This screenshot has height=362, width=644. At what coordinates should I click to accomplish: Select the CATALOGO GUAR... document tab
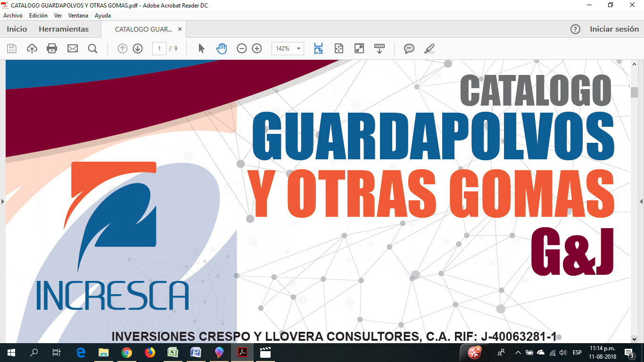[x=143, y=29]
